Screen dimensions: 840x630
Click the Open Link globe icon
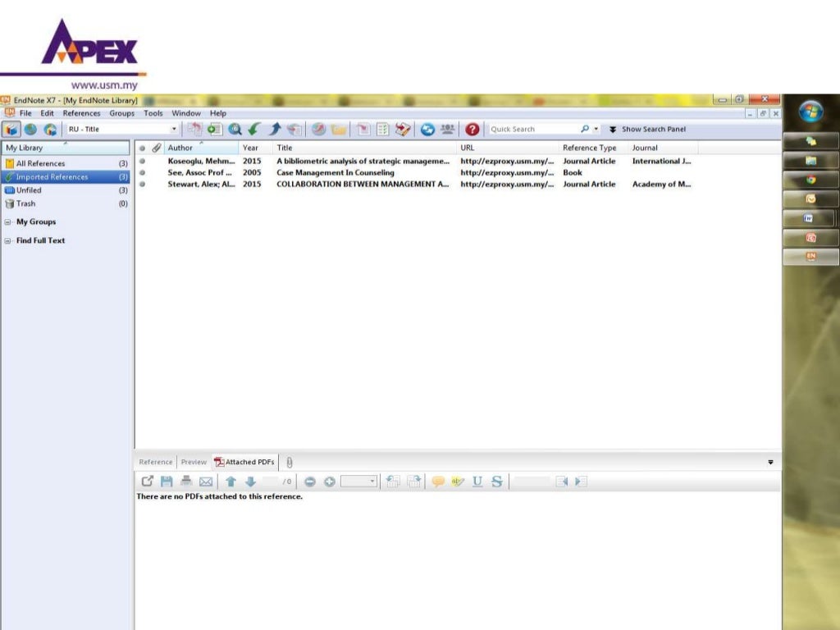319,129
